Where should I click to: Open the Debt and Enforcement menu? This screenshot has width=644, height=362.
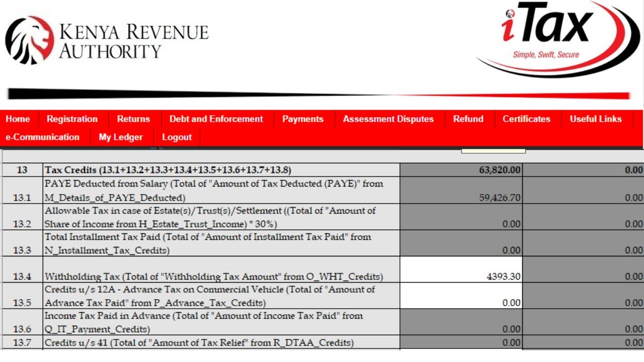pos(216,119)
